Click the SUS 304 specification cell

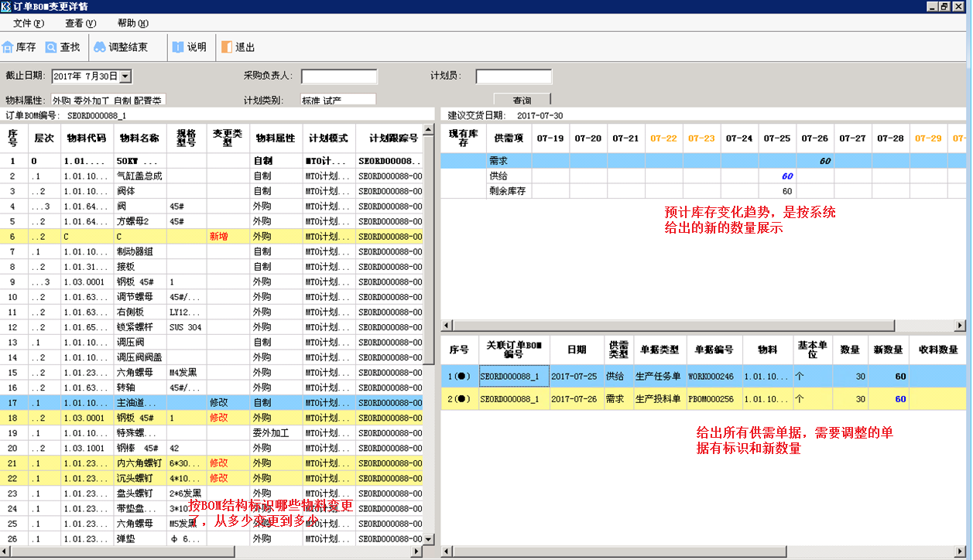[186, 327]
